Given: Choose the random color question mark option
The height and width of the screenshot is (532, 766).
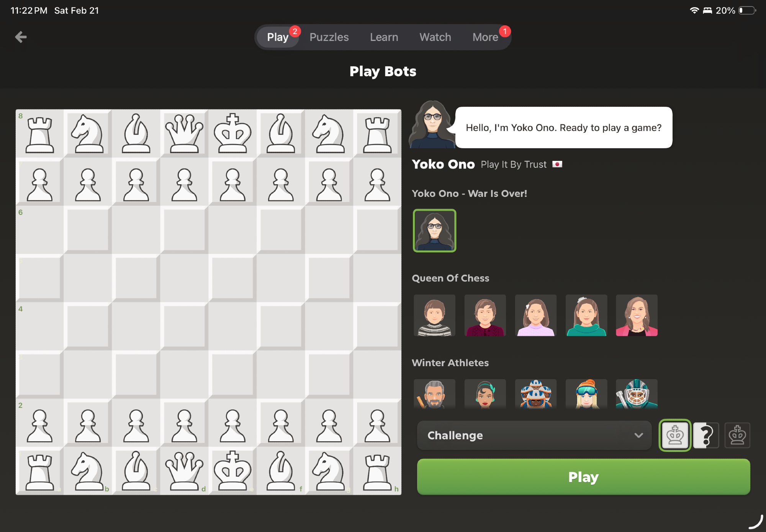Looking at the screenshot, I should click(706, 435).
